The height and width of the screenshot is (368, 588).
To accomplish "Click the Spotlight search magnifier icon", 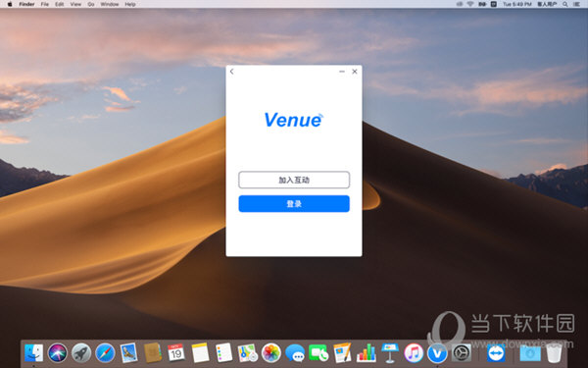I will tap(565, 4).
